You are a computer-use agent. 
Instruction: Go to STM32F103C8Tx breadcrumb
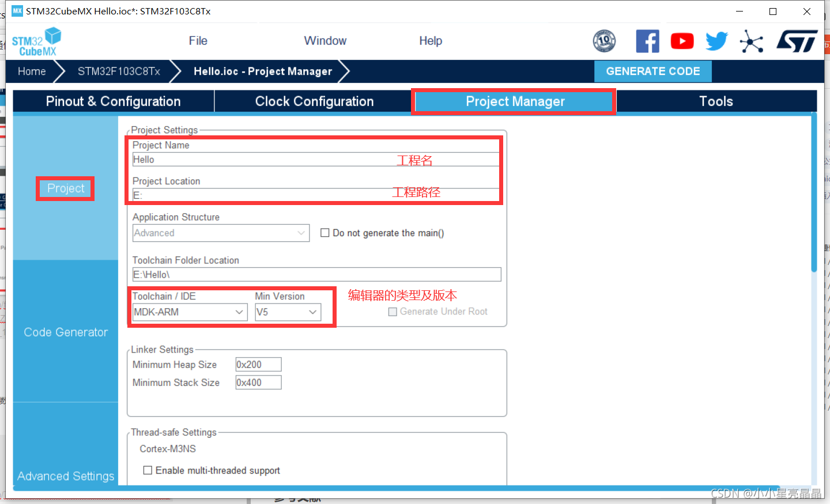click(x=119, y=71)
